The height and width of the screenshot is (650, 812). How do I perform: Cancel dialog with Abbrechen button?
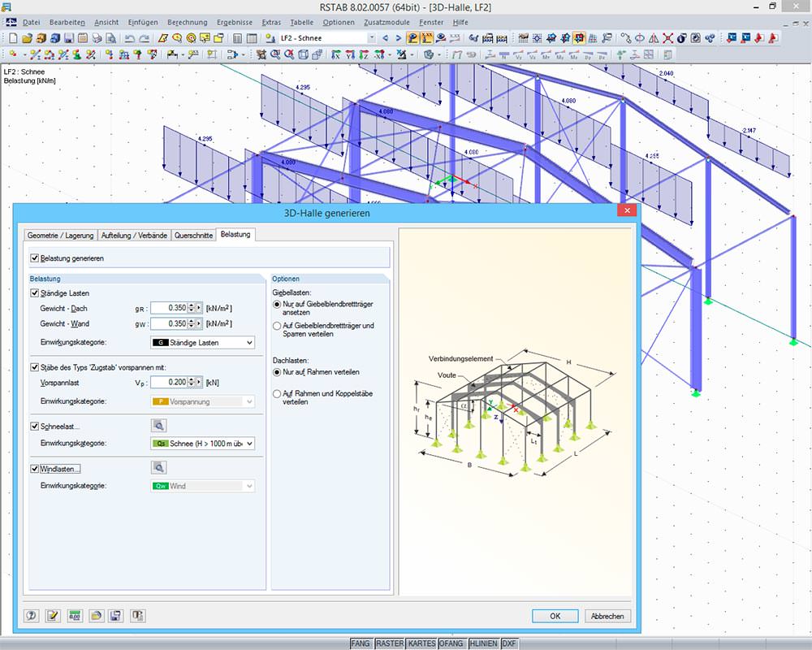coord(607,616)
